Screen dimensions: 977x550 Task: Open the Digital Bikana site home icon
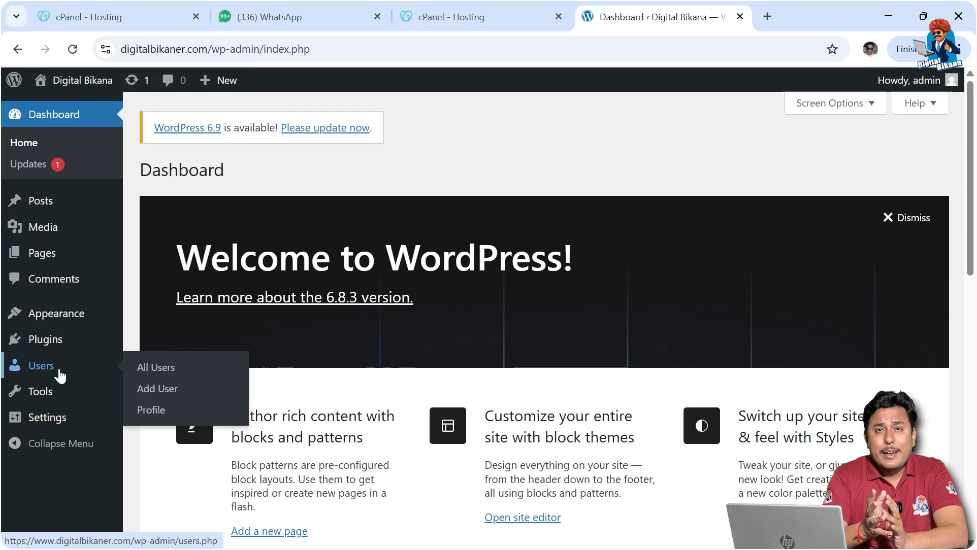coord(41,80)
